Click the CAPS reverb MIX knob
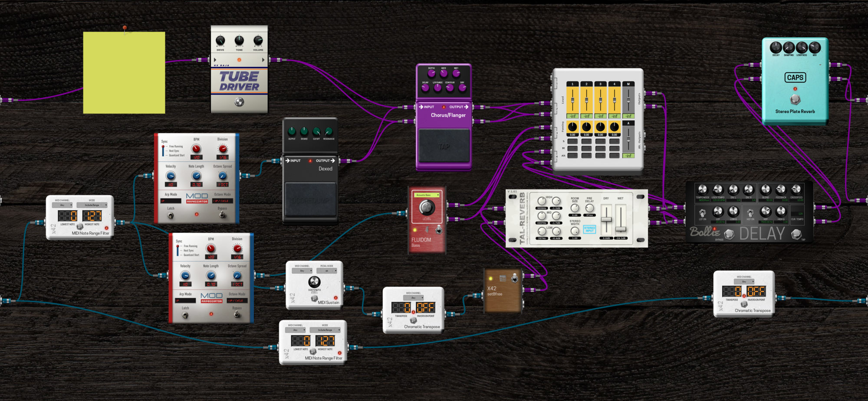 (x=815, y=47)
